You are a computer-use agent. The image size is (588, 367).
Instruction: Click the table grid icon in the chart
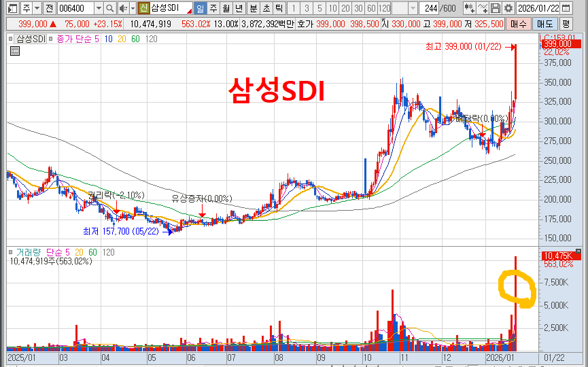[x=15, y=51]
